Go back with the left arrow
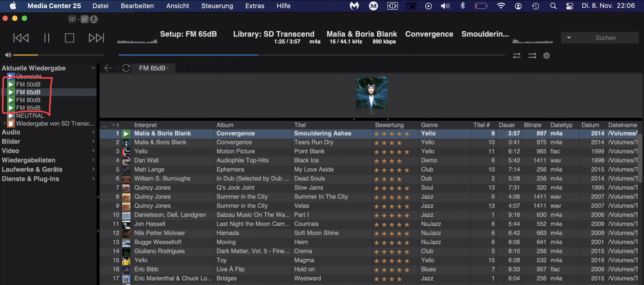This screenshot has height=285, width=644. 108,68
